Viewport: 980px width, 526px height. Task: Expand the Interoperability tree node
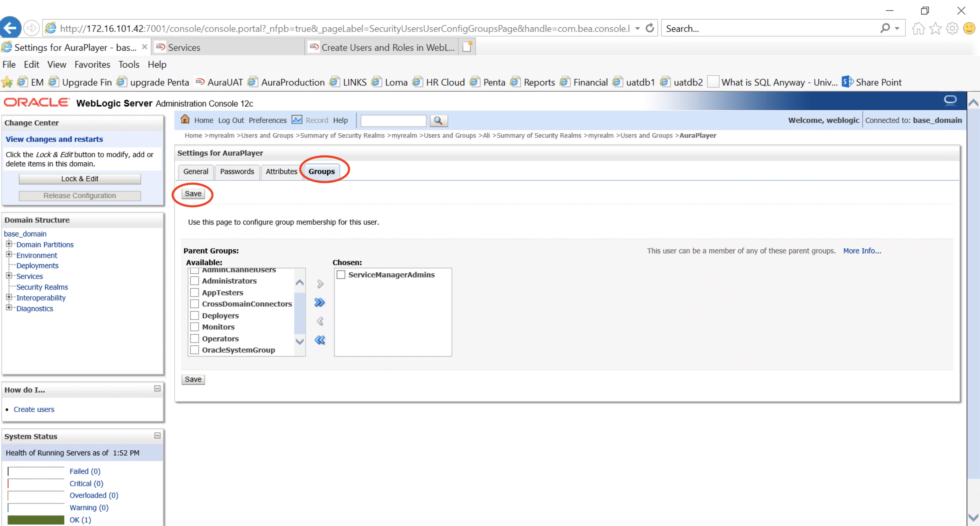pos(9,297)
